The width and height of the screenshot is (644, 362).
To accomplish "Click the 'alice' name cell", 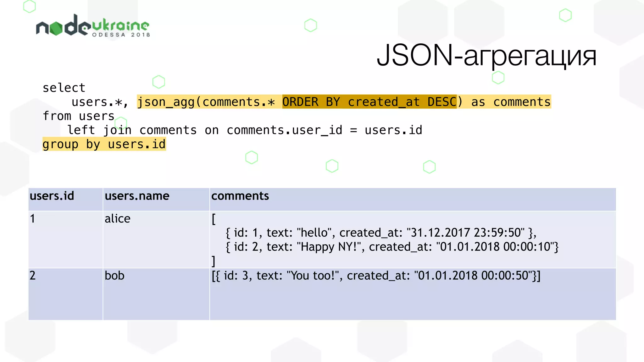I will (156, 239).
